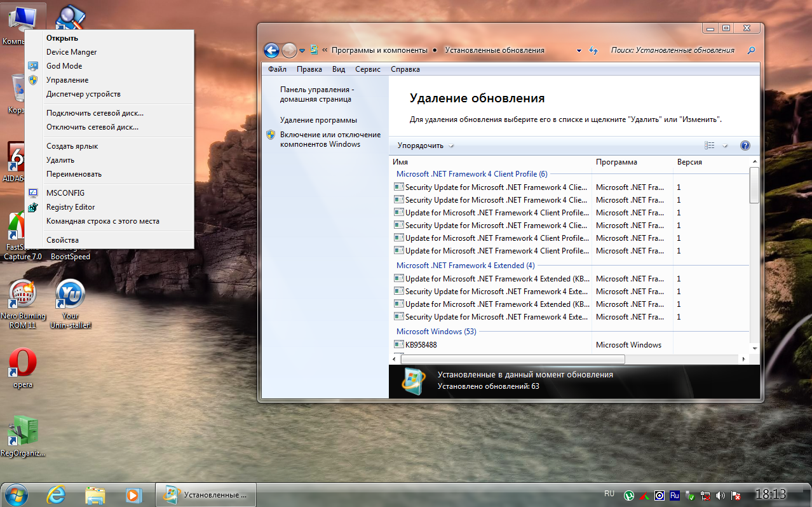Select the Opera desktop shortcut
Viewport: 812px width, 507px height.
pyautogui.click(x=23, y=368)
